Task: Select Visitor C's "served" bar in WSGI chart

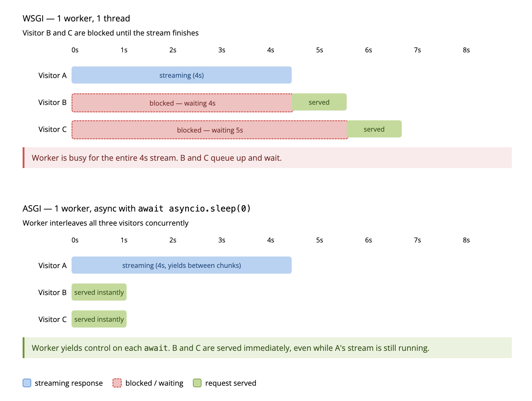Action: coord(374,129)
